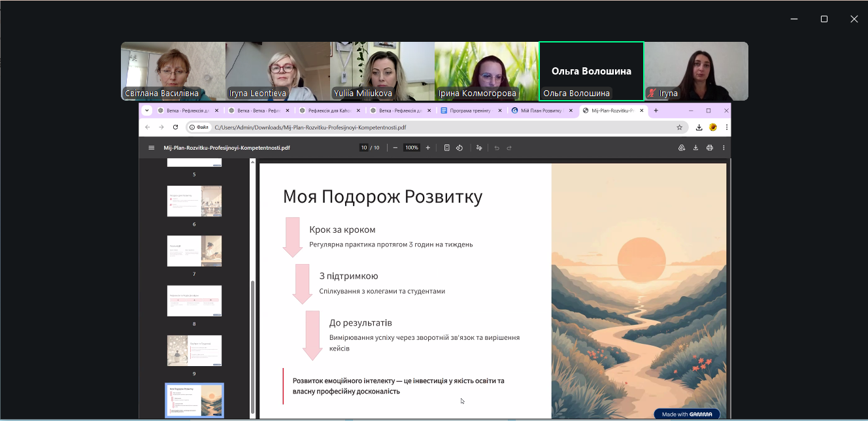
Task: Print the PDF document
Action: [710, 148]
